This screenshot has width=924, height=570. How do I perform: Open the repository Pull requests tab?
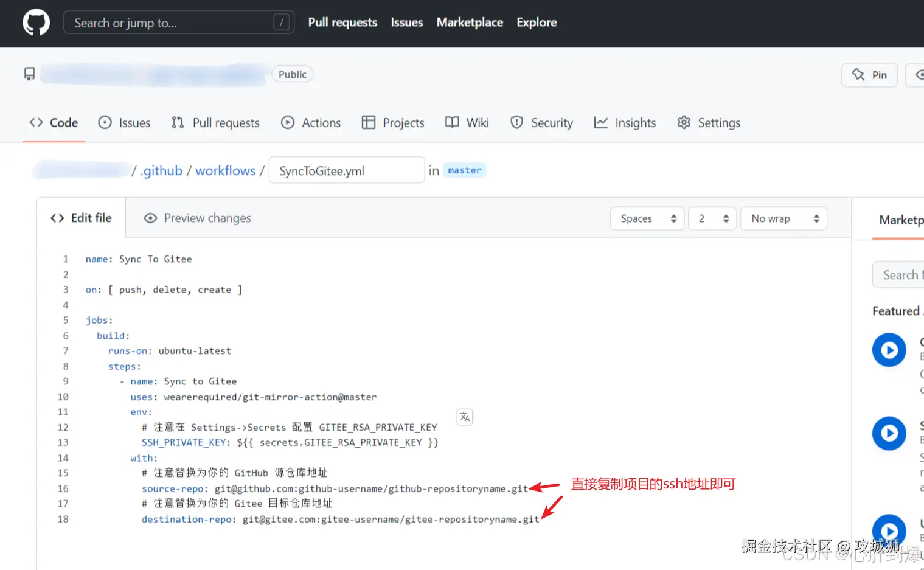point(215,123)
